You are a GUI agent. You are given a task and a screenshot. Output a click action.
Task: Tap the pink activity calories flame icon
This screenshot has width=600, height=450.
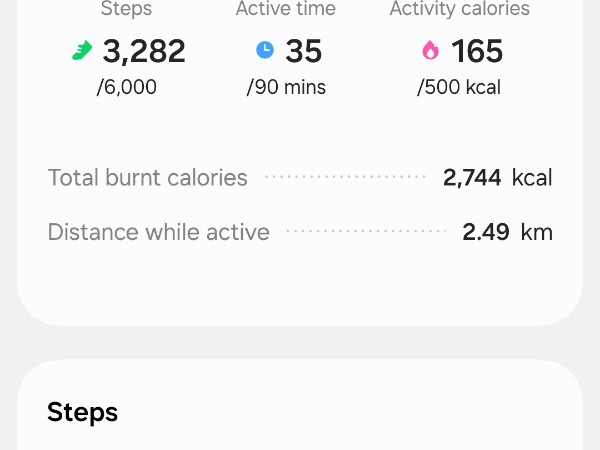coord(431,50)
